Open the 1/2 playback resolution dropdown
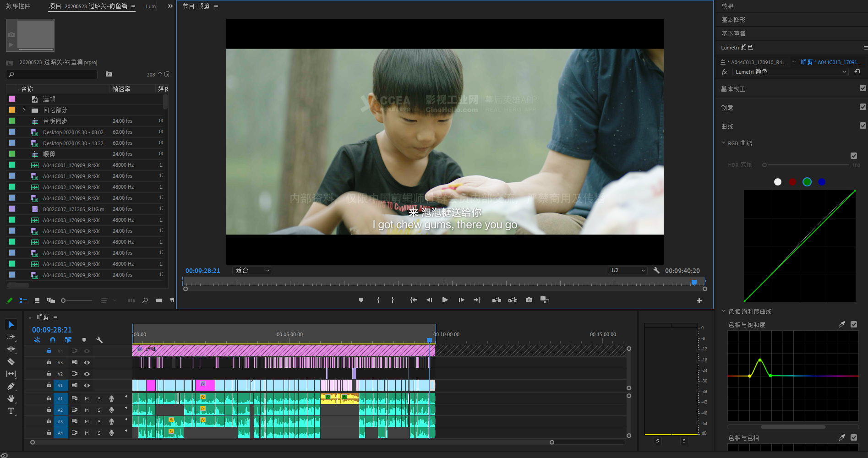The image size is (868, 458). (x=627, y=271)
